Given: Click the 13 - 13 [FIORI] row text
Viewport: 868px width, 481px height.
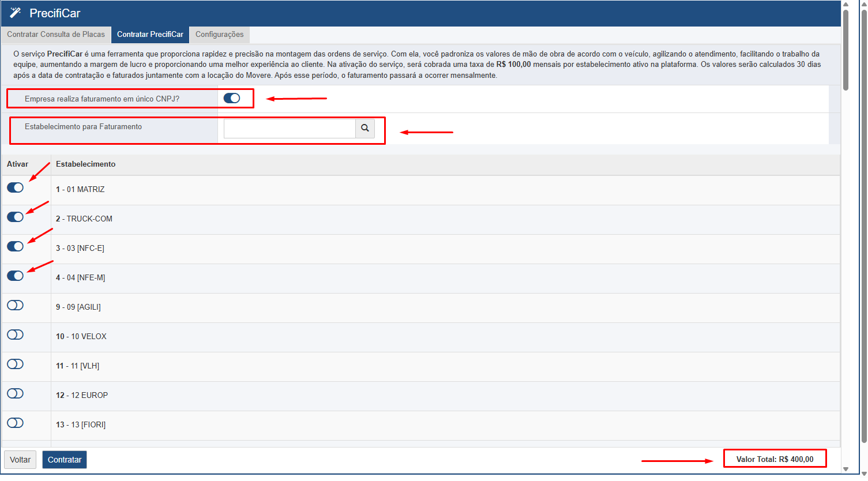Looking at the screenshot, I should (81, 424).
